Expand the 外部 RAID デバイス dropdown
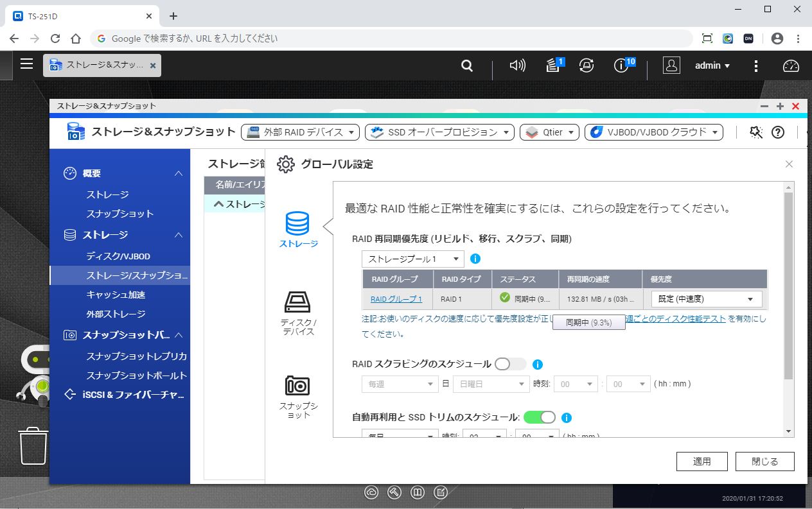812x509 pixels. click(x=300, y=132)
